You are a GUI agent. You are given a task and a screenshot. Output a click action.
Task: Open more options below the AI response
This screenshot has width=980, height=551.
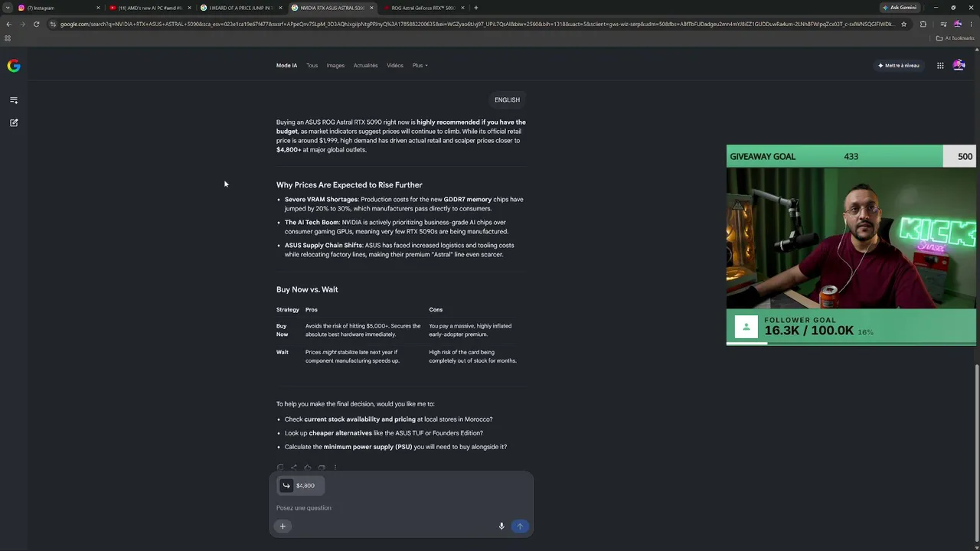point(335,467)
